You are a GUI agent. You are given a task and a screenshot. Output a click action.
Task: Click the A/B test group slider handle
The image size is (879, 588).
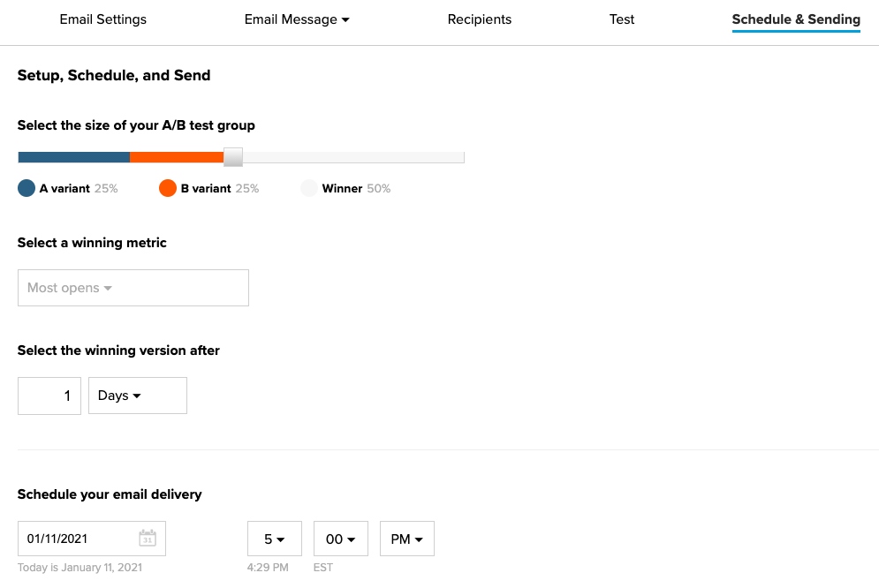(x=233, y=157)
